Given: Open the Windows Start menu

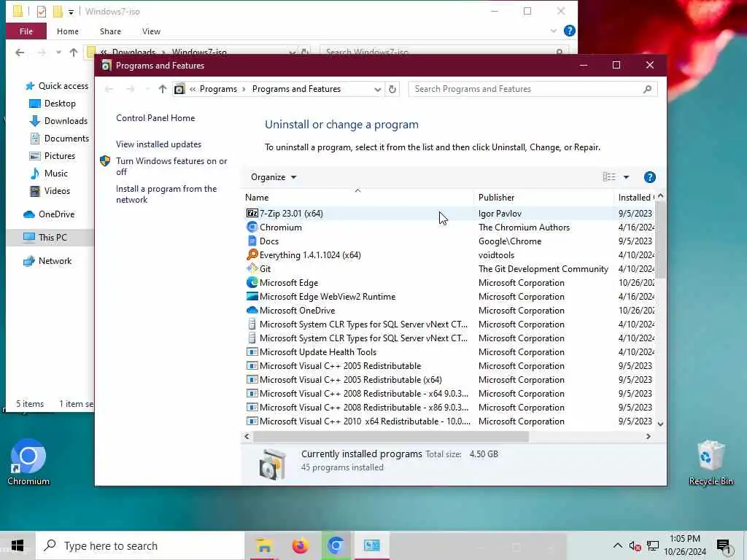Looking at the screenshot, I should pos(18,545).
